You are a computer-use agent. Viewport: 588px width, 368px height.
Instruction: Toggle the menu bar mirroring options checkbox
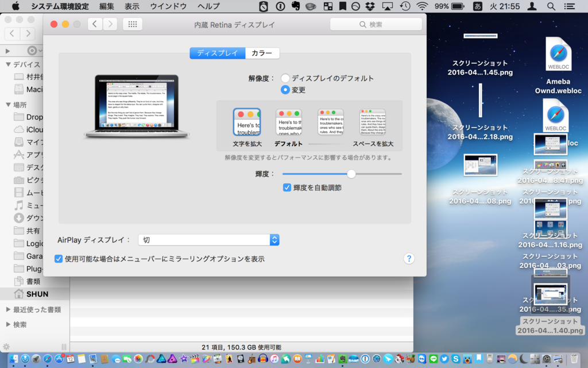(x=58, y=259)
